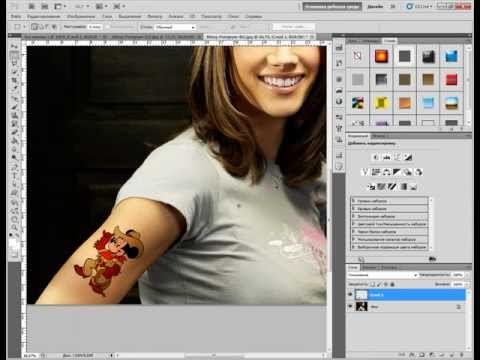This screenshot has width=480, height=360.
Task: Launch Bridge from the application bar
Action: coord(31,6)
